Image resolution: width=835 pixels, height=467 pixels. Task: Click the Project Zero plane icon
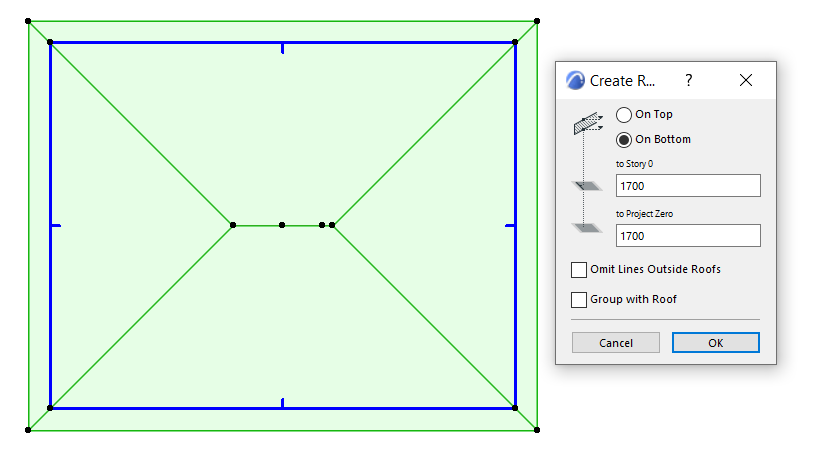pos(587,228)
